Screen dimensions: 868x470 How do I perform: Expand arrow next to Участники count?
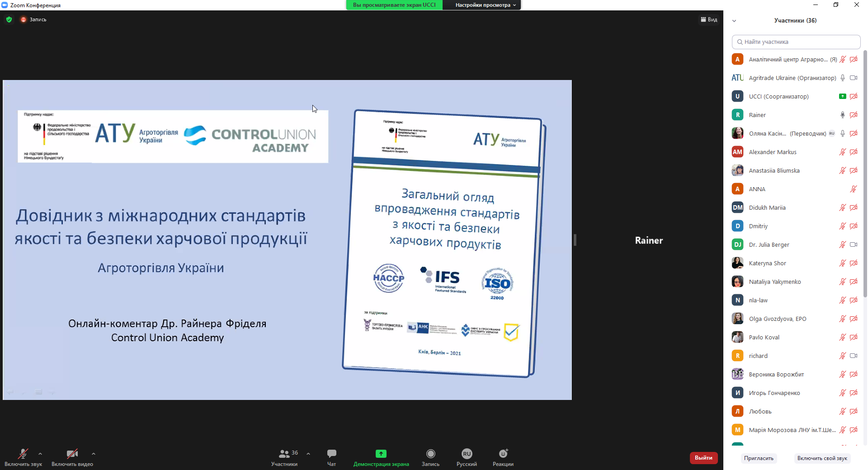tap(308, 453)
